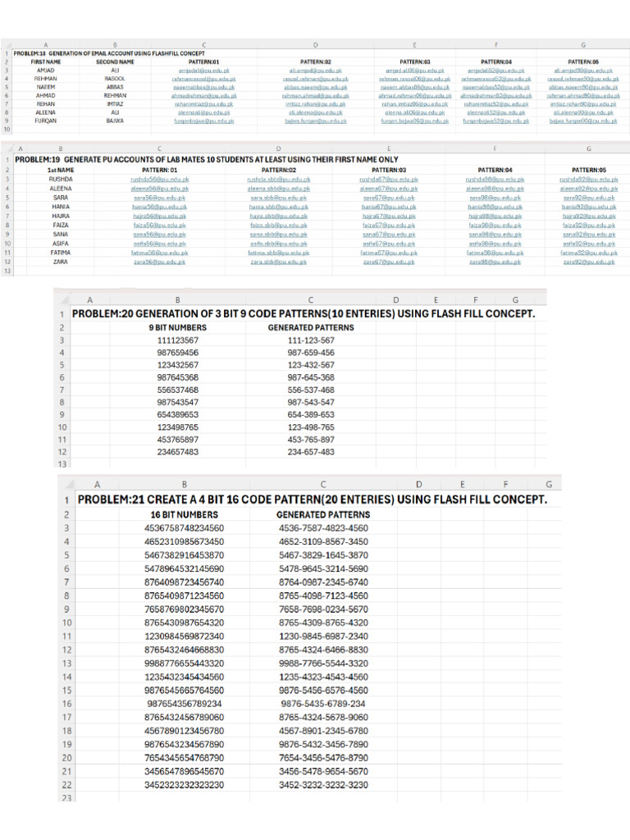Open the furqanbajwa@pu.edu.pk email link
The height and width of the screenshot is (840, 630).
point(203,121)
